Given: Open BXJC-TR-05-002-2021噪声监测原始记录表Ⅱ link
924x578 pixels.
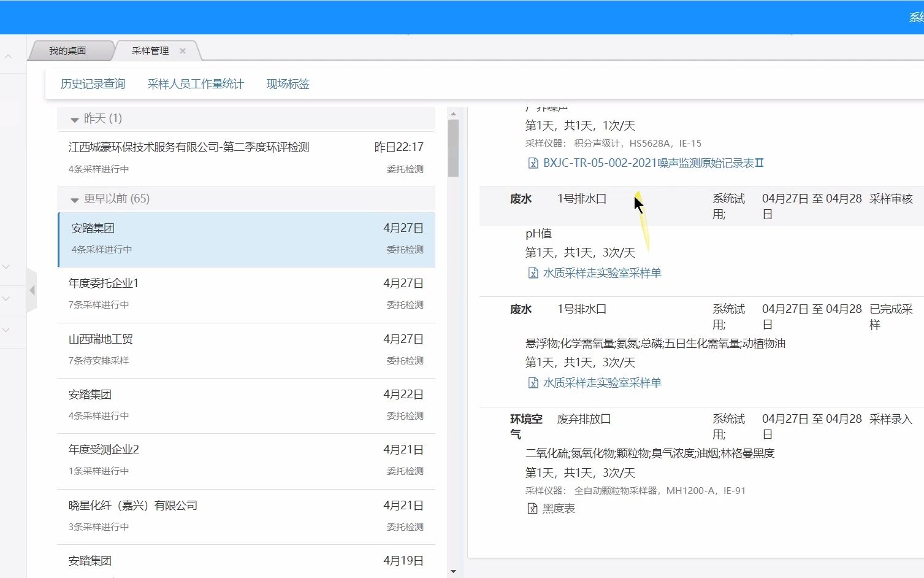Looking at the screenshot, I should [x=654, y=163].
